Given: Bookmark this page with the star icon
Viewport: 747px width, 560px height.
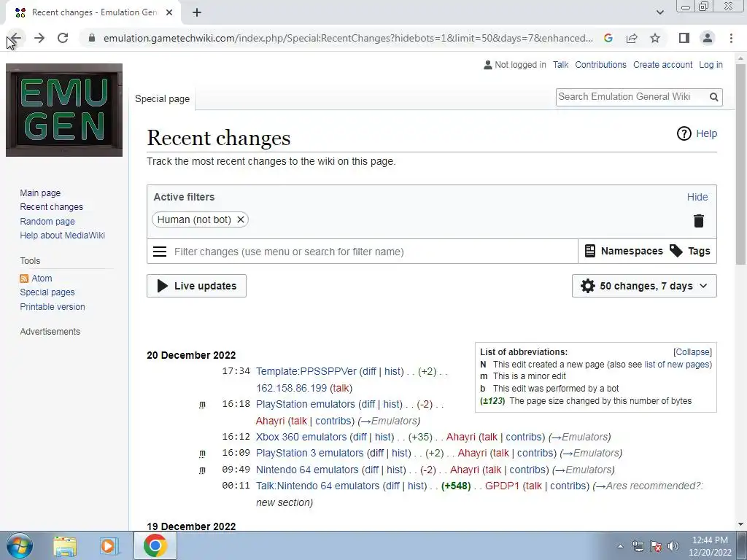Looking at the screenshot, I should click(x=655, y=38).
